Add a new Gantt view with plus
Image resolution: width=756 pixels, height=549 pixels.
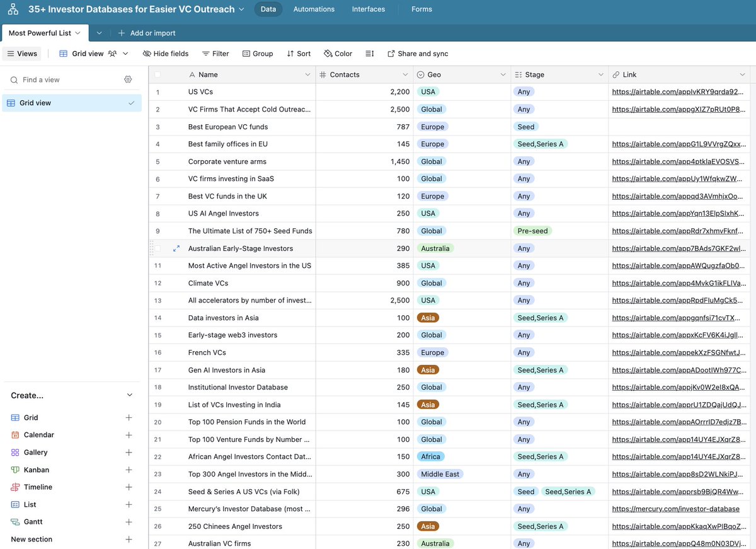coord(129,521)
